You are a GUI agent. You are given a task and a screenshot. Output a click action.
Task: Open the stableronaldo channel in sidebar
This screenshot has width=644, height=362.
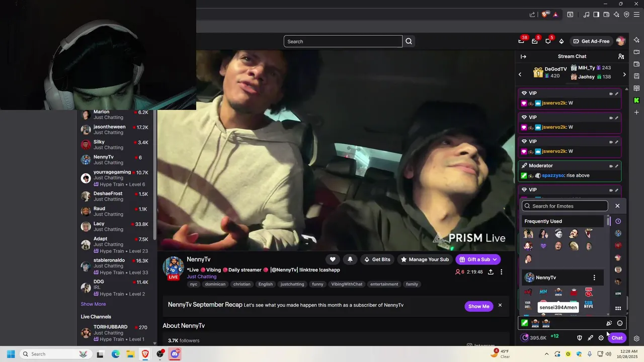tap(117, 266)
